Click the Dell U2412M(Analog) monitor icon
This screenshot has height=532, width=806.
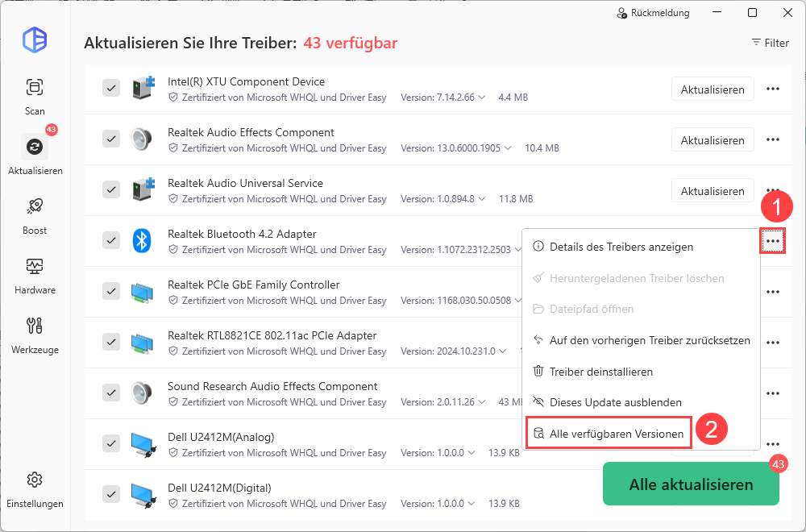point(143,444)
